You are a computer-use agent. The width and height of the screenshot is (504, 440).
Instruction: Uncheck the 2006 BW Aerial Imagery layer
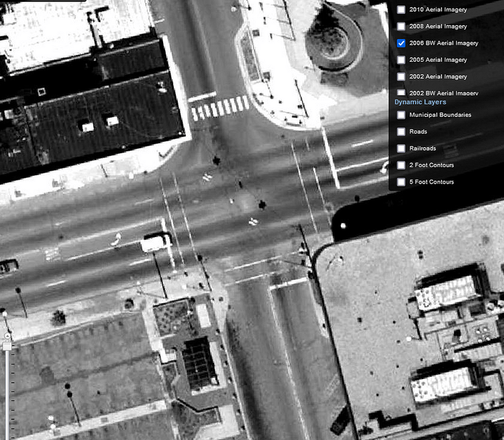coord(401,43)
